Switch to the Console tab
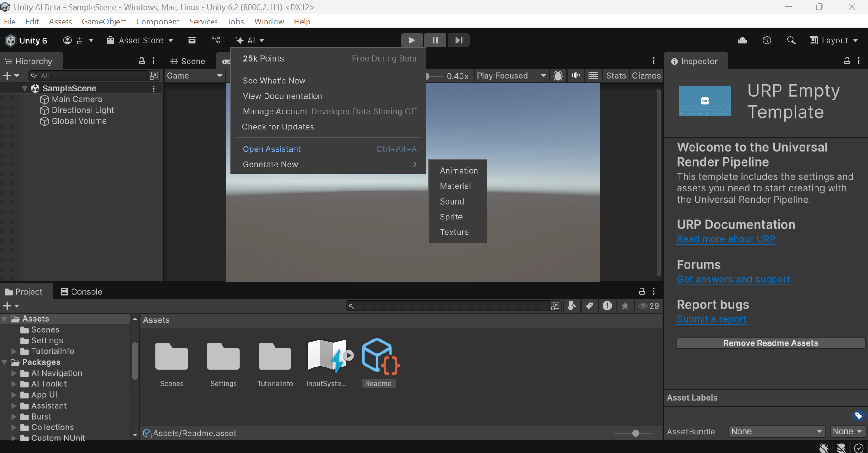868x453 pixels. (82, 291)
